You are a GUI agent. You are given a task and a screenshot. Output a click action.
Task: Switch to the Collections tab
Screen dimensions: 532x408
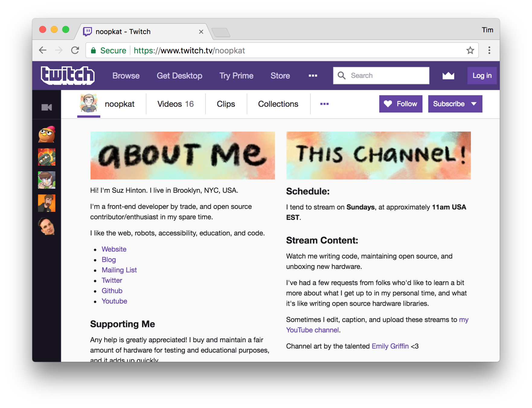(278, 104)
